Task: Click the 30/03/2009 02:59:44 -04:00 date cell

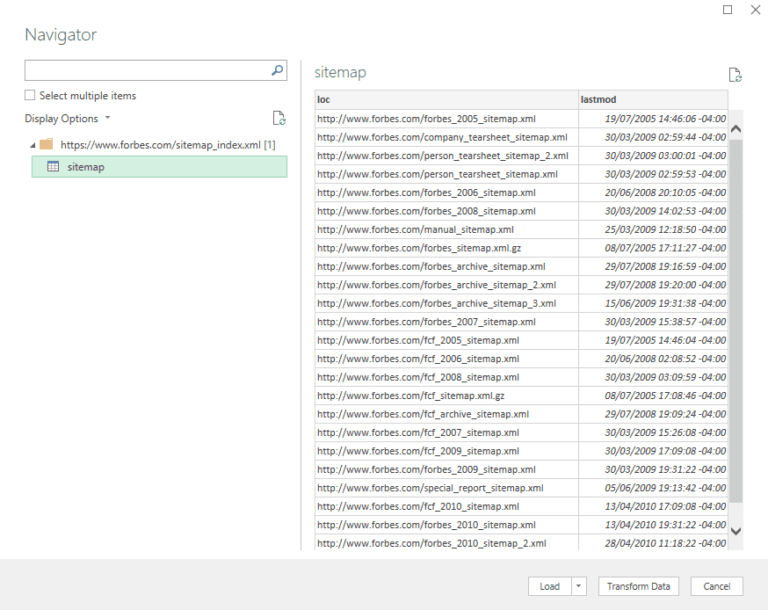Action: click(x=653, y=137)
